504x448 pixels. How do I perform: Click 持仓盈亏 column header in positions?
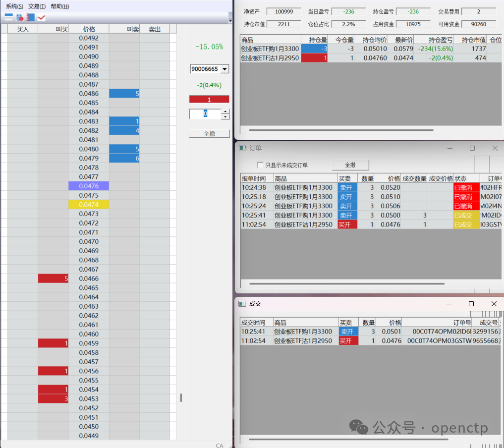[434, 40]
